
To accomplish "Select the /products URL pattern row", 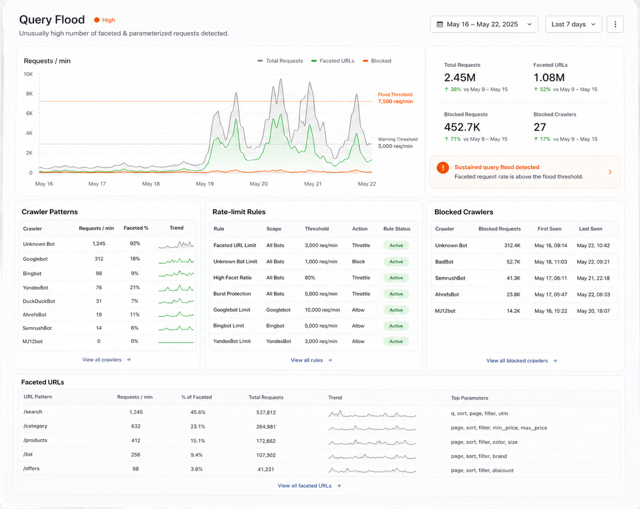I will (x=320, y=441).
